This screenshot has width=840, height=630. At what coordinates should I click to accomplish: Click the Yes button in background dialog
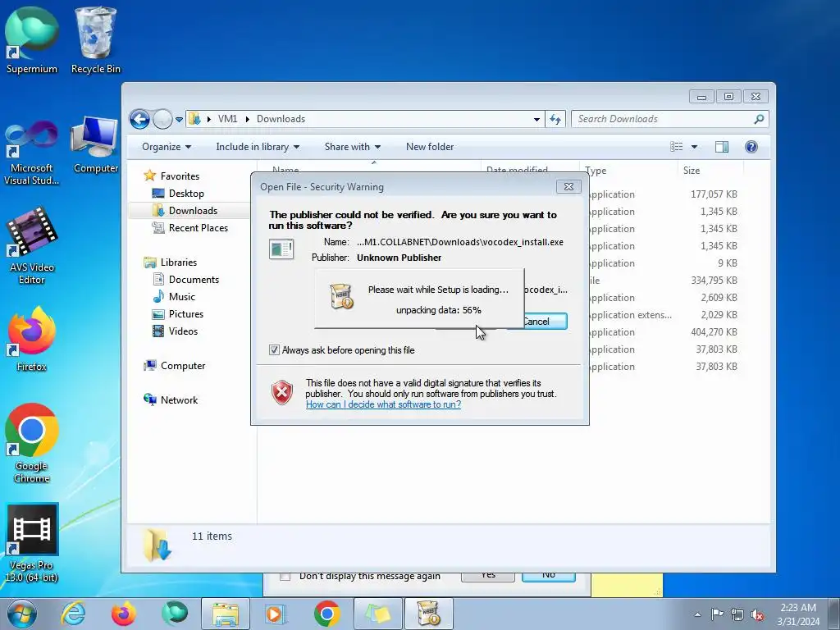coord(488,577)
